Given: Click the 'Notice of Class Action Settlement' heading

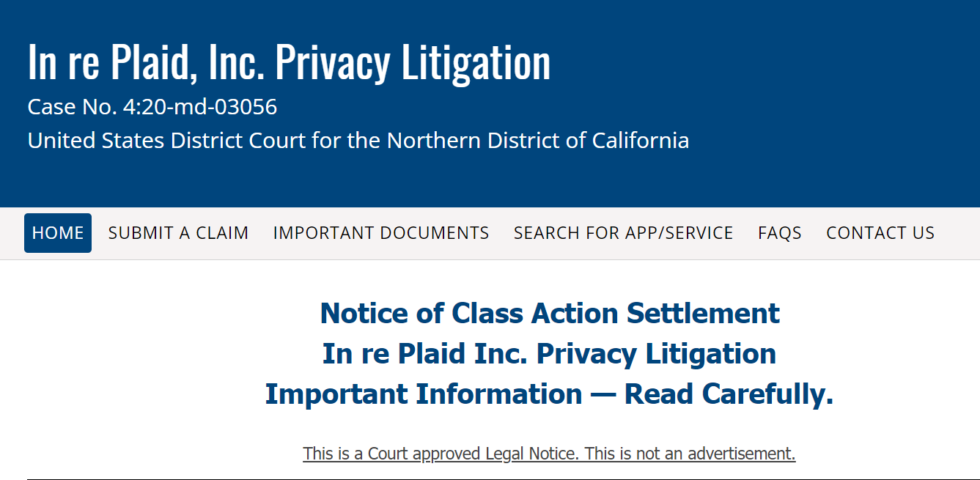Looking at the screenshot, I should (x=550, y=314).
